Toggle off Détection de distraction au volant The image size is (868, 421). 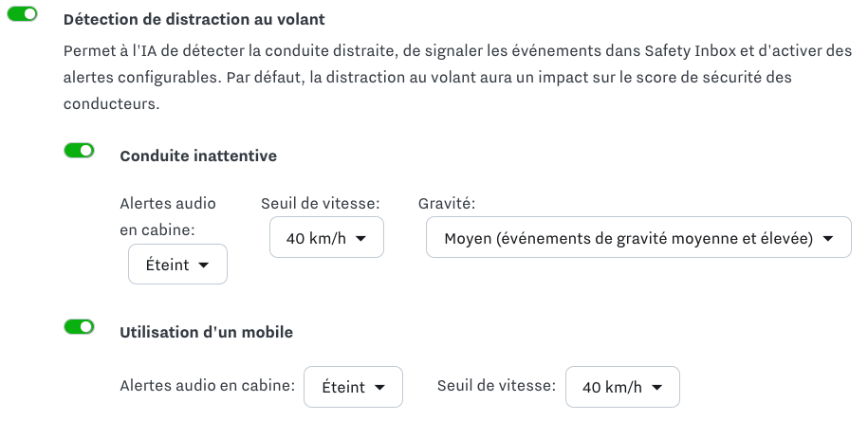coord(22,15)
